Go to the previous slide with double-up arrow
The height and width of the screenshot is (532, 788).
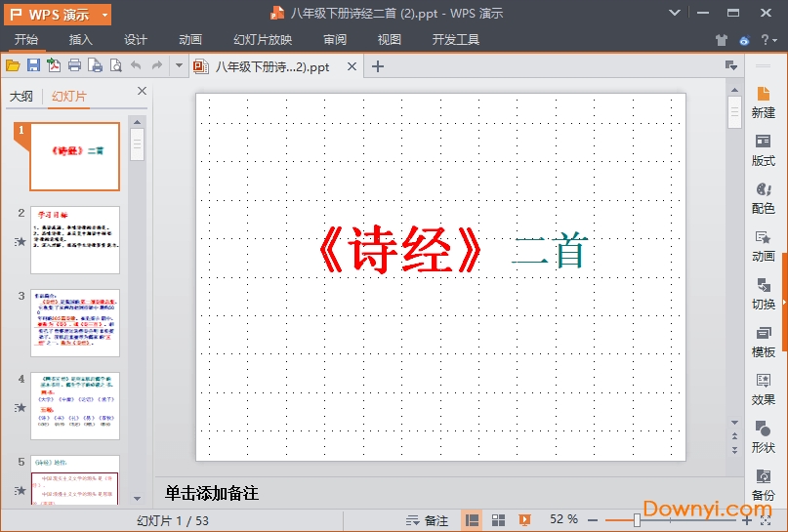coord(734,436)
